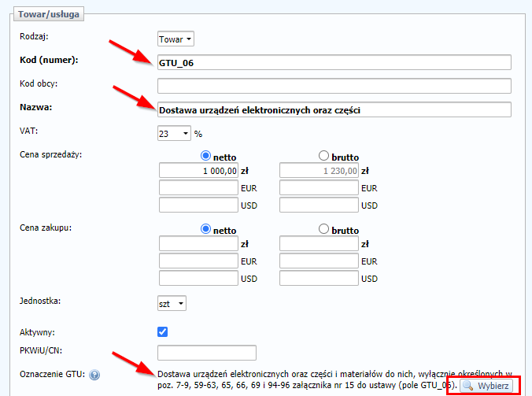Click the netto sale price zł field
532x396 pixels.
coord(197,171)
